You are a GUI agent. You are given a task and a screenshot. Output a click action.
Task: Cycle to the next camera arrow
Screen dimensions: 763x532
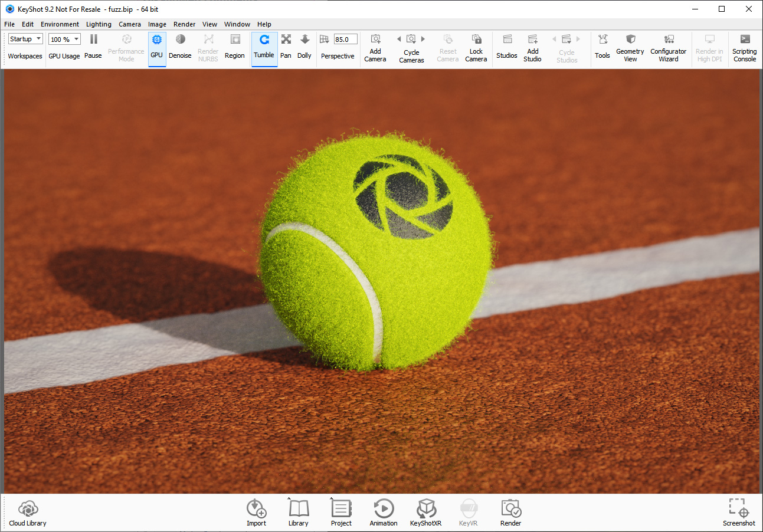[x=423, y=40]
